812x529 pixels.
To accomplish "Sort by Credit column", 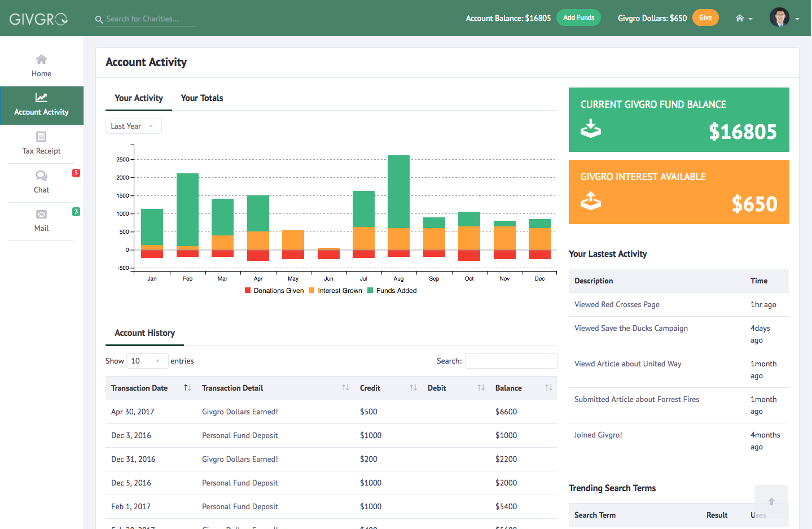I will pyautogui.click(x=388, y=388).
